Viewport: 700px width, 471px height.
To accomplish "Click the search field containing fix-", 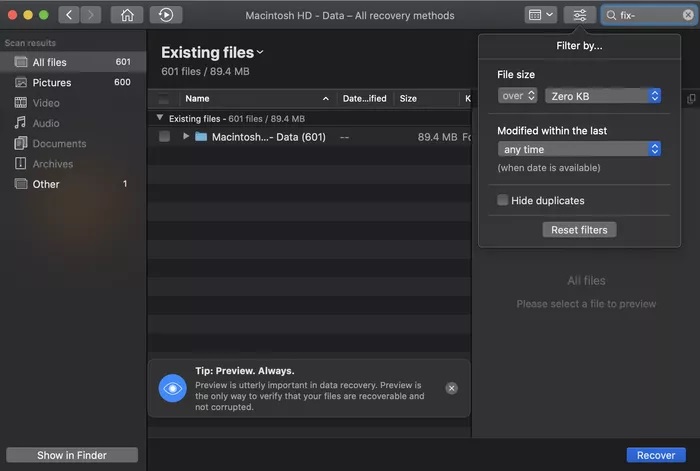I will click(650, 15).
